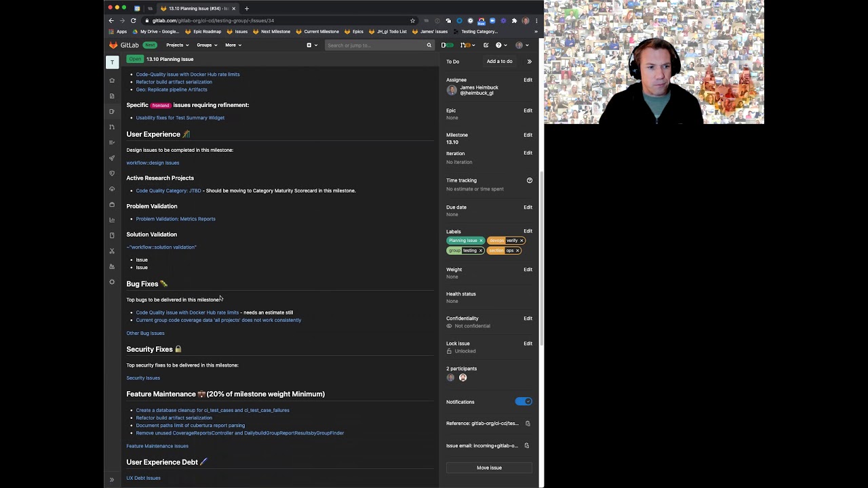Edit the Due date field
868x488 pixels.
[x=528, y=207]
